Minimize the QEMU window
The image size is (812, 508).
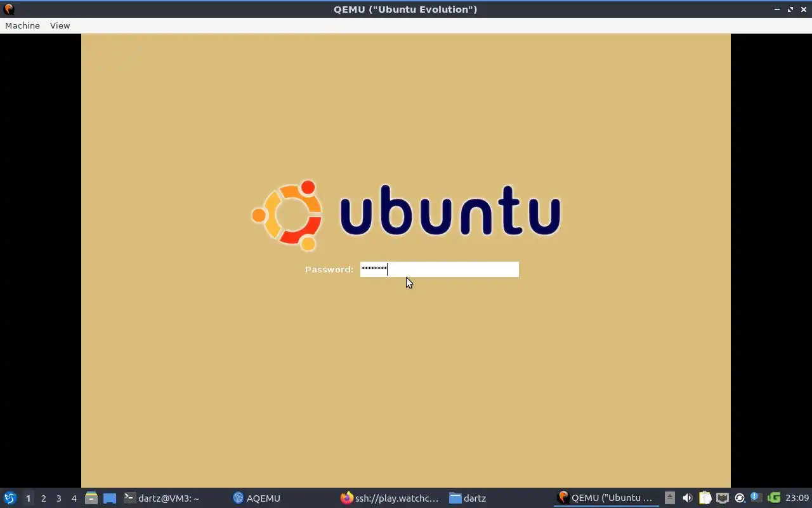point(777,9)
